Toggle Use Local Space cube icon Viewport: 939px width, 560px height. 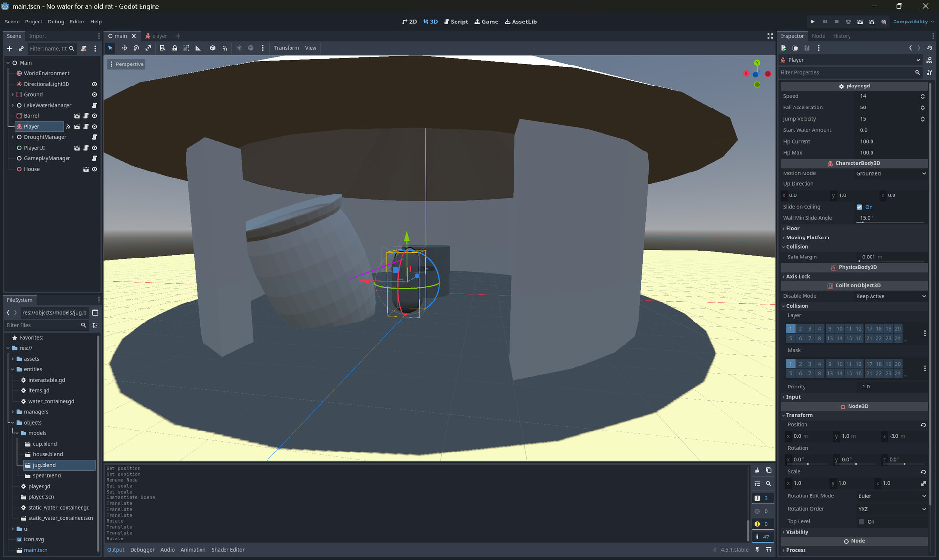point(213,48)
